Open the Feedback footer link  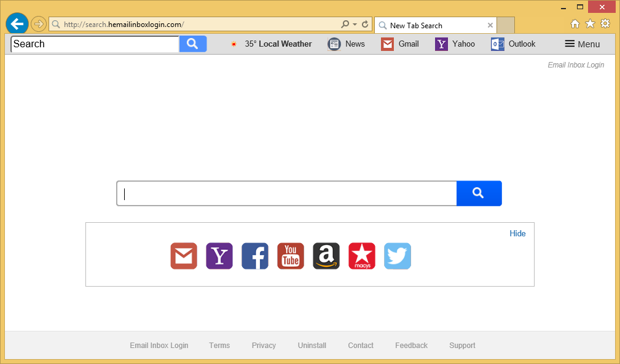tap(411, 346)
